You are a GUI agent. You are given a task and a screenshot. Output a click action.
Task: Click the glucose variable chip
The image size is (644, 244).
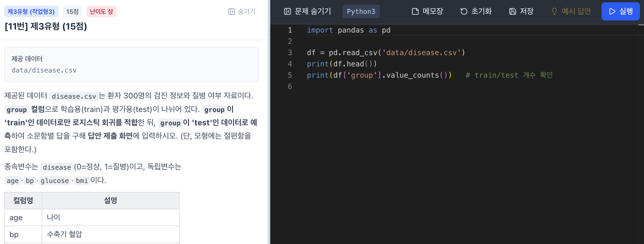click(55, 180)
